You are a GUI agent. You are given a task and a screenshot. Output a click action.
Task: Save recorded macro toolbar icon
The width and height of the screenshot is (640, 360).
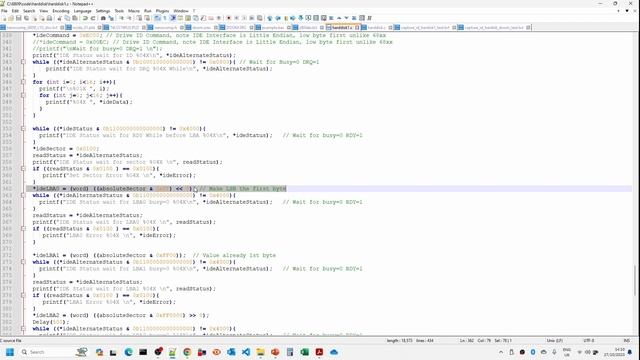click(260, 18)
